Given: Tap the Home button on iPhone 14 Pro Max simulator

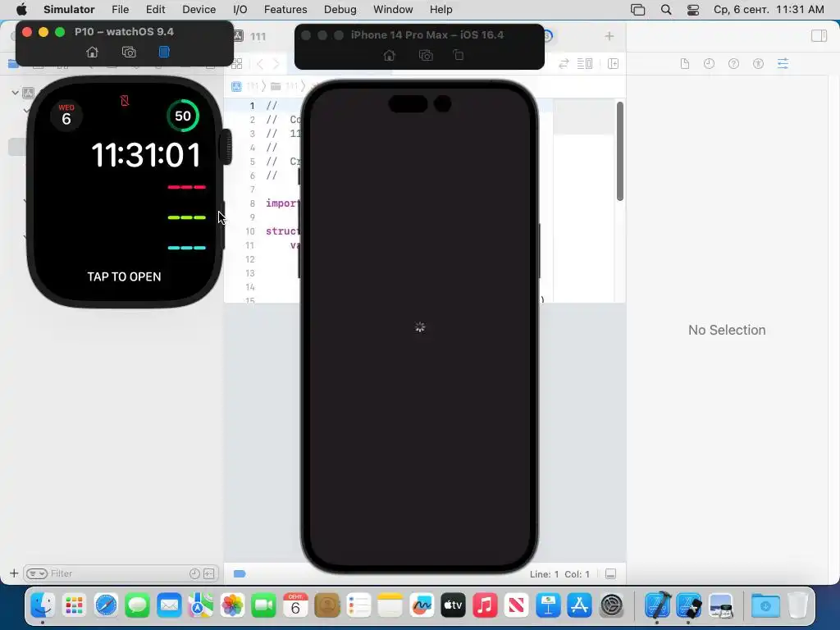Looking at the screenshot, I should click(x=390, y=55).
